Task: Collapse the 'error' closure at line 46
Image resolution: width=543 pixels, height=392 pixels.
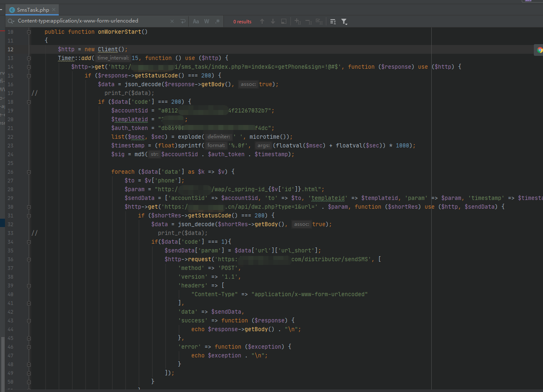Action: click(29, 347)
